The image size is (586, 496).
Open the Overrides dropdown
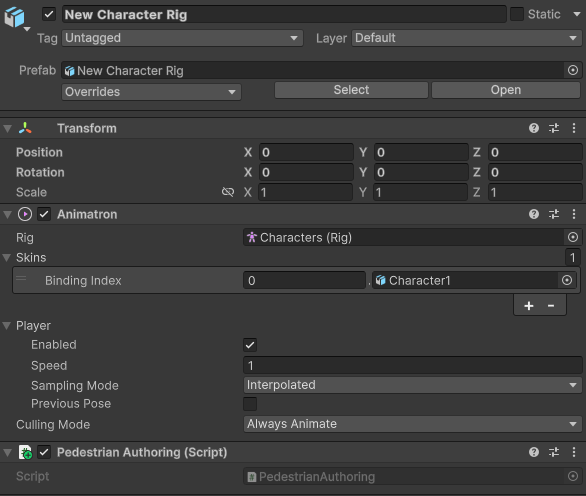(x=151, y=92)
